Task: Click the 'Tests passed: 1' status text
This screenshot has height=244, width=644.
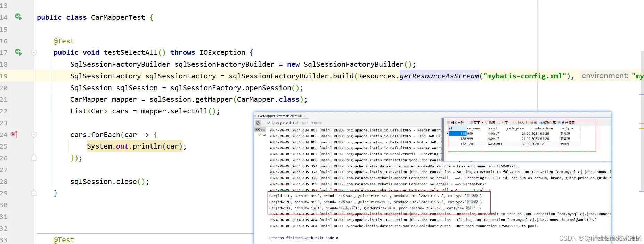Action: point(283,123)
